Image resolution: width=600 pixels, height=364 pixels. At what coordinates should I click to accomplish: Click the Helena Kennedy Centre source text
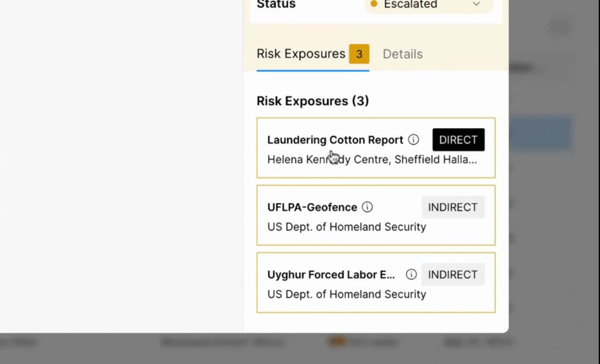click(372, 160)
